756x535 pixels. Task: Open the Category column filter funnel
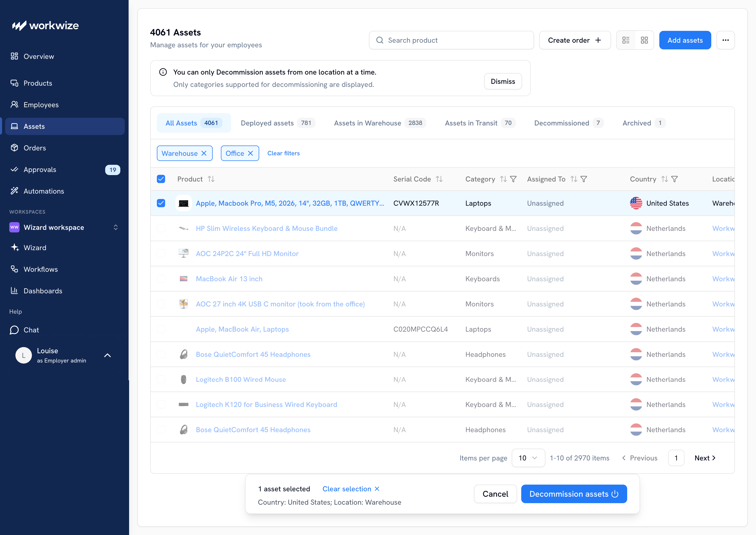coord(513,179)
